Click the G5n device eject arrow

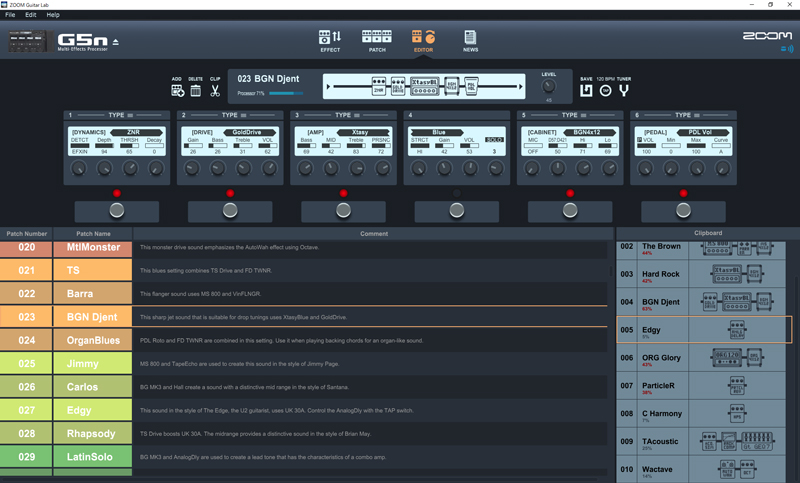pos(116,42)
